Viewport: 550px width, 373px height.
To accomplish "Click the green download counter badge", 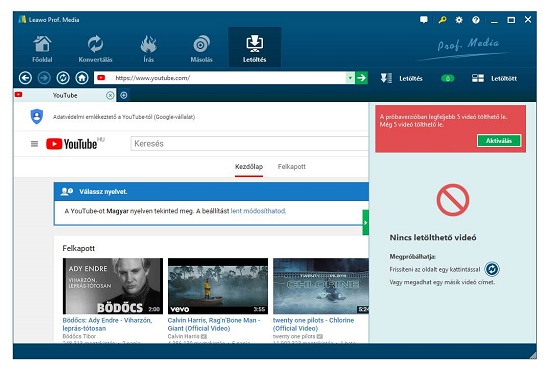I will (447, 78).
